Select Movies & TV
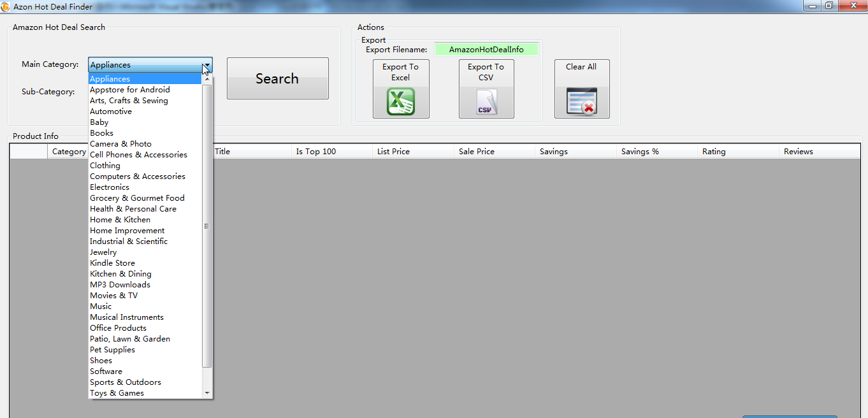 click(145, 296)
